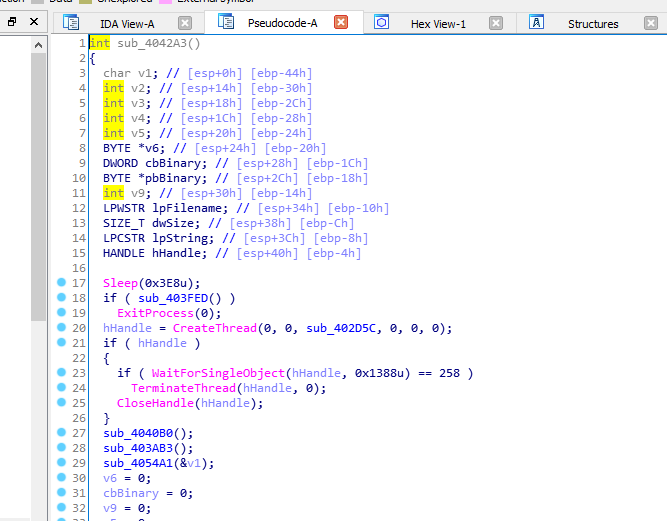The height and width of the screenshot is (521, 667).
Task: Toggle breakpoint dot on line 24
Action: 61,387
